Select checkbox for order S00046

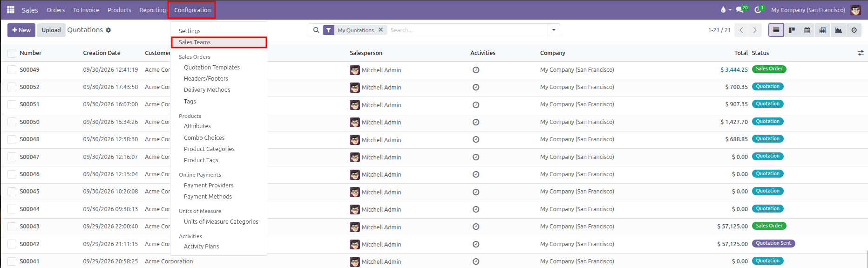12,174
